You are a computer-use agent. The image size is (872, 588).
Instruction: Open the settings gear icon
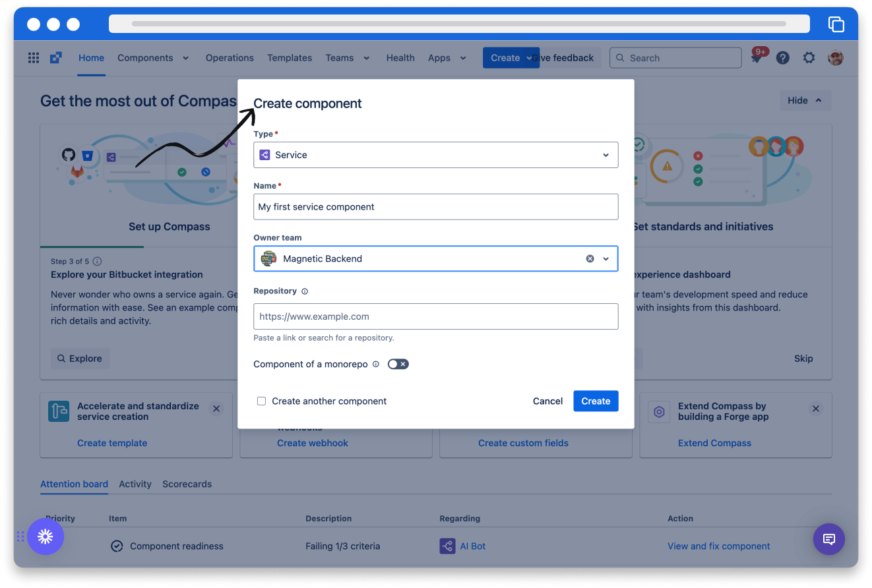[809, 58]
